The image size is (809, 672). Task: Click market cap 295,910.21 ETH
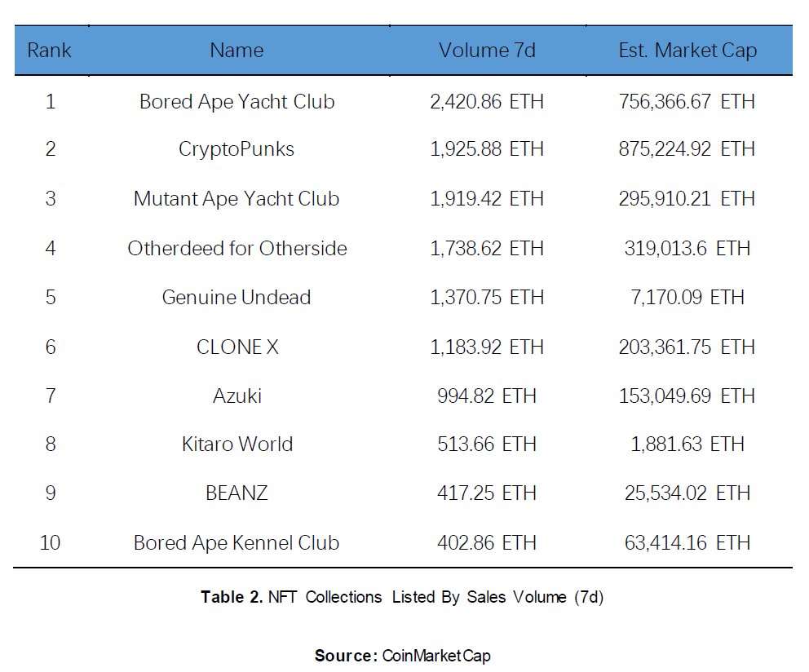(x=687, y=199)
